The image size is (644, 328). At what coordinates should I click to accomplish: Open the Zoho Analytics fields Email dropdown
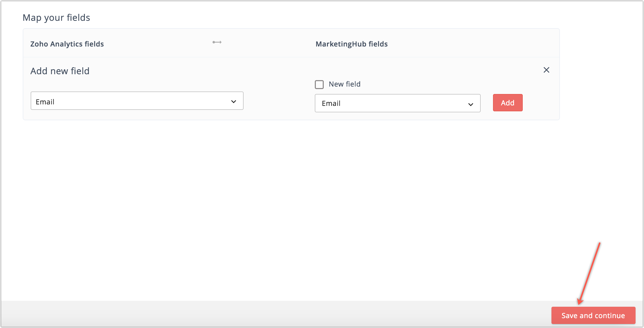pyautogui.click(x=137, y=101)
